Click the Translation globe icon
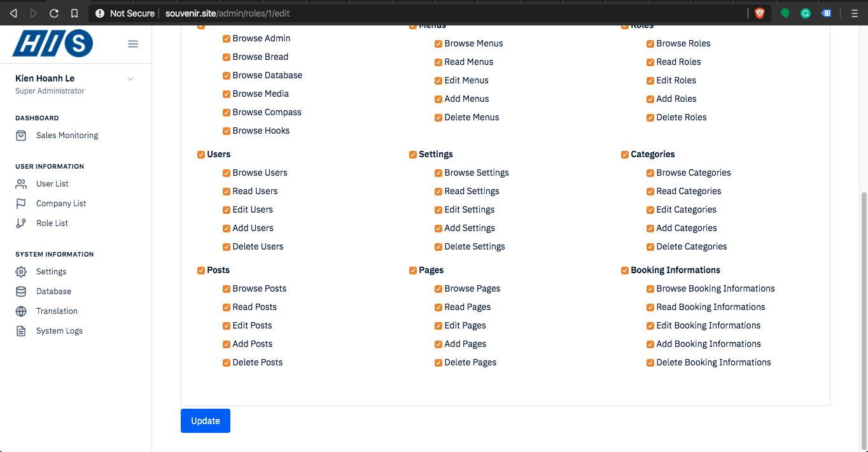Viewport: 868px width, 452px height. point(21,311)
